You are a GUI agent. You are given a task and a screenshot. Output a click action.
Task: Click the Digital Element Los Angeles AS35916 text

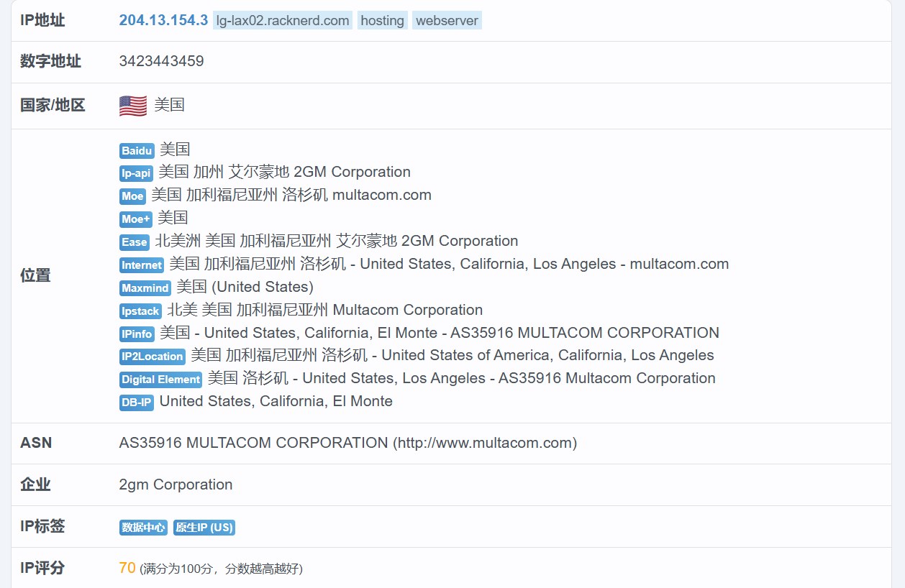[x=462, y=378]
